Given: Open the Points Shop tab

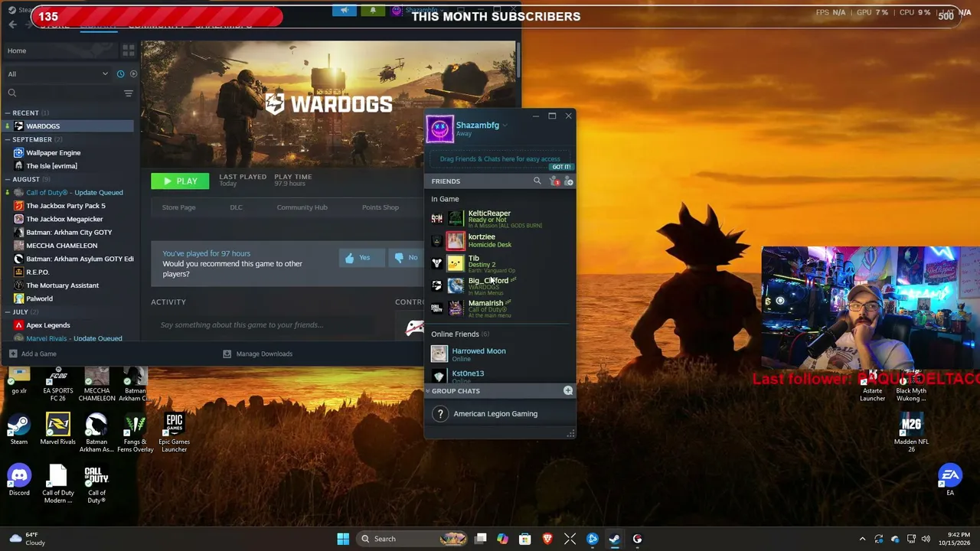Looking at the screenshot, I should coord(381,207).
